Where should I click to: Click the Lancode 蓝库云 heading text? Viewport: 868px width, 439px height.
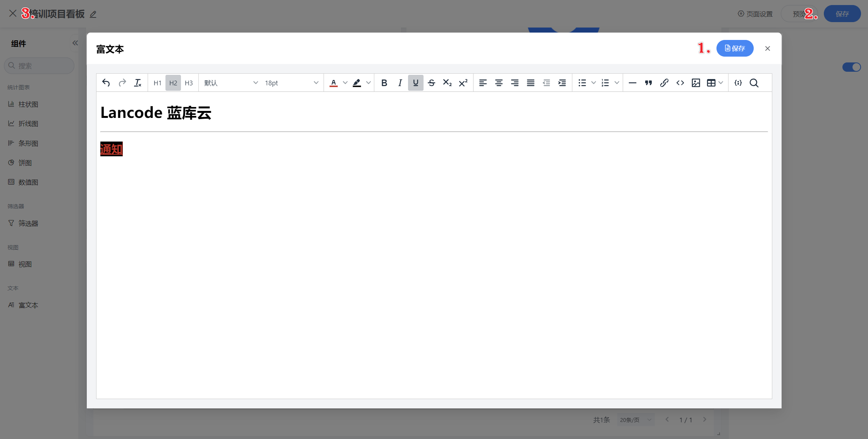(156, 113)
